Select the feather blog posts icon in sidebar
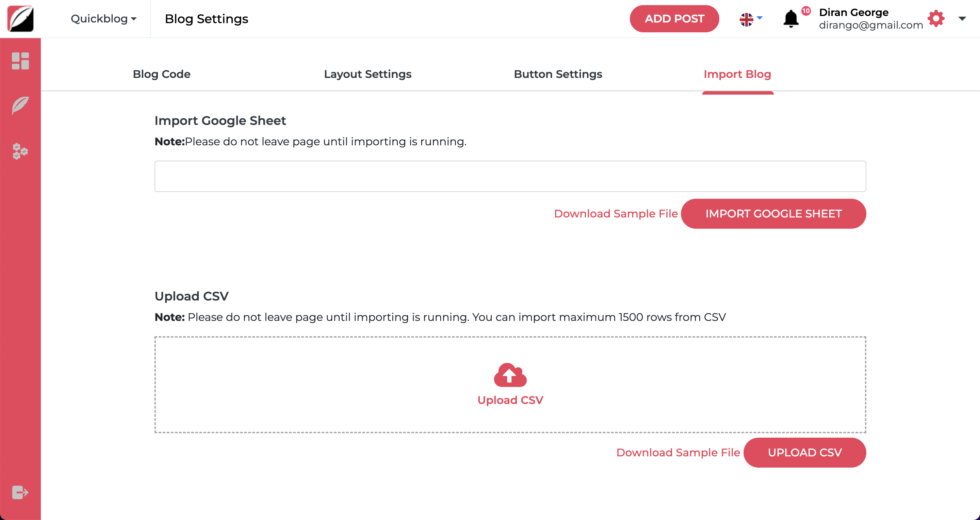 pyautogui.click(x=20, y=105)
